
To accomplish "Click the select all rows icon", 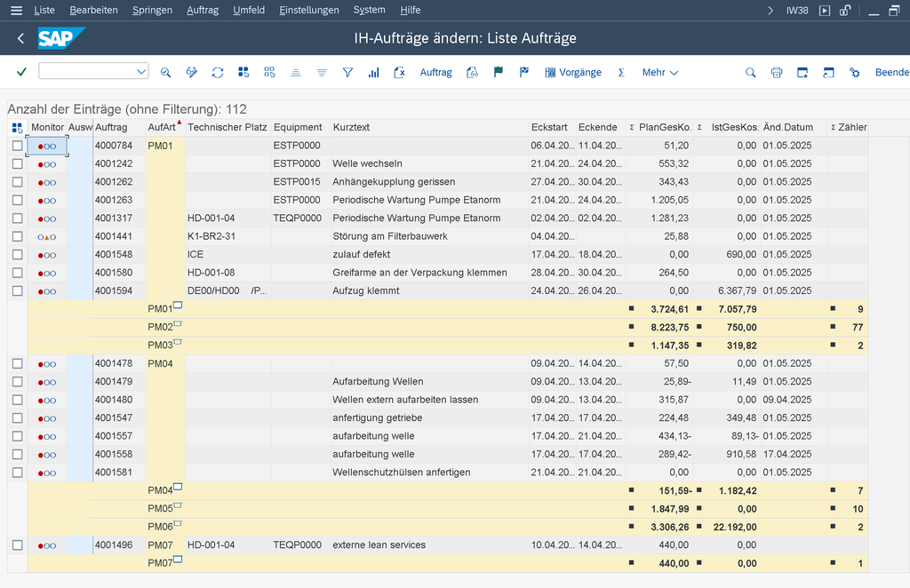I will point(243,73).
